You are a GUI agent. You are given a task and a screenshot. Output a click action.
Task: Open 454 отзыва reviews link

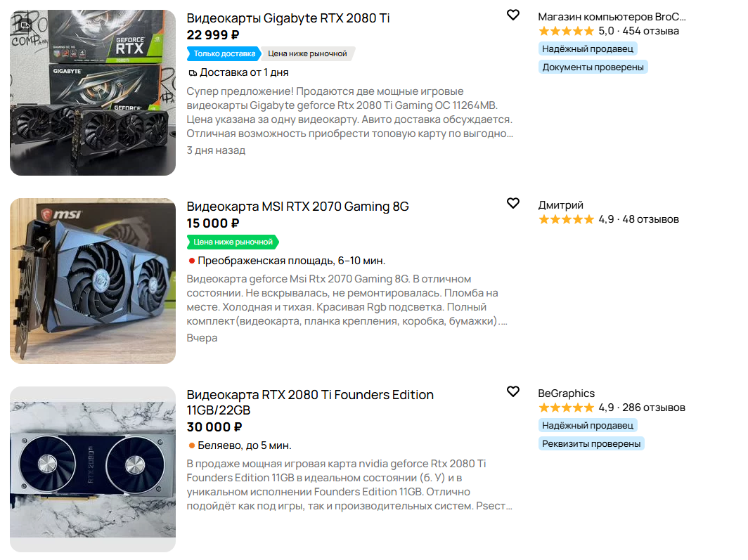click(x=651, y=31)
